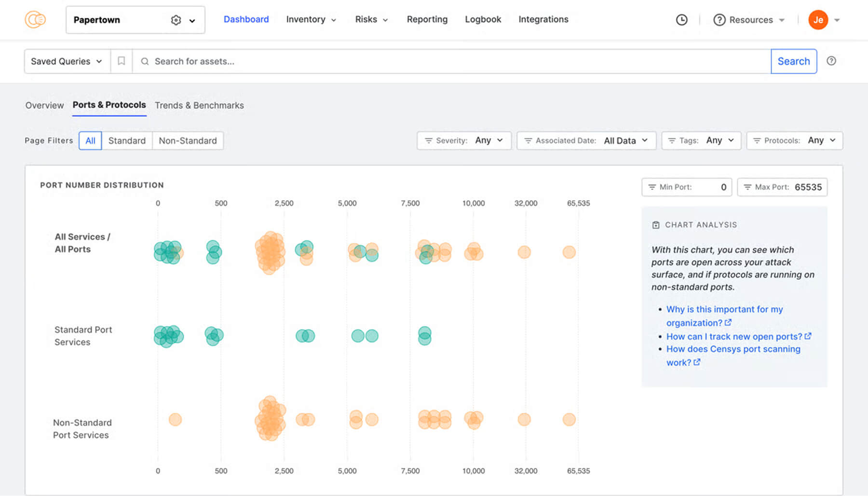This screenshot has height=496, width=868.
Task: Click the Search button
Action: point(794,61)
